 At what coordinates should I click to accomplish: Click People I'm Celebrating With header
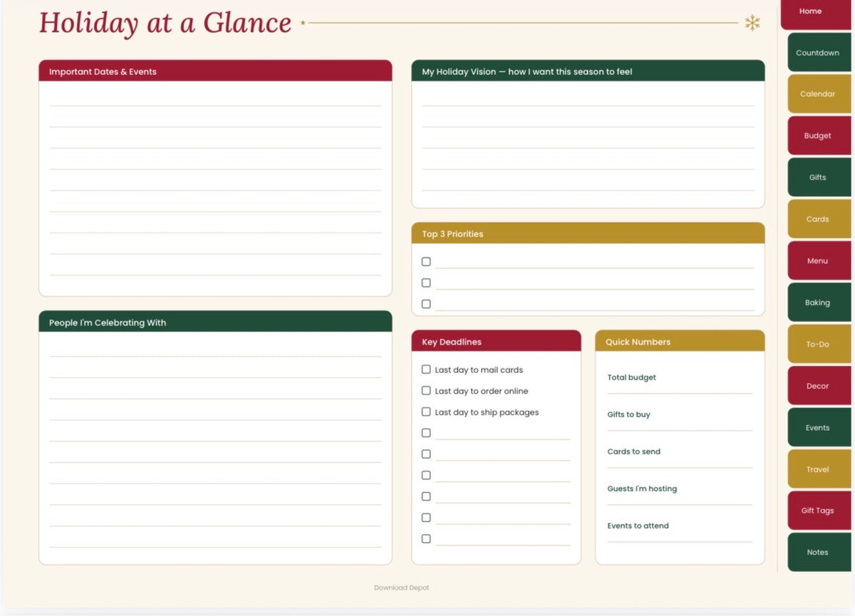pyautogui.click(x=215, y=322)
